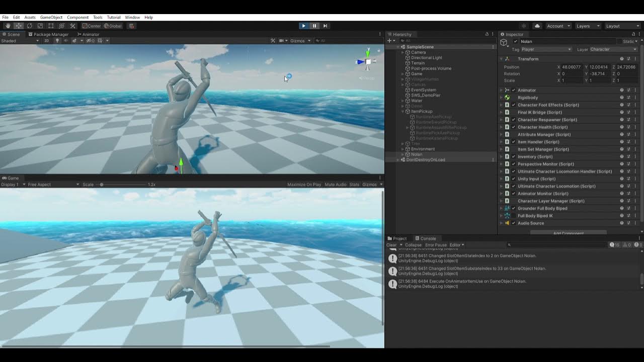Select the Rect tool

tap(51, 26)
